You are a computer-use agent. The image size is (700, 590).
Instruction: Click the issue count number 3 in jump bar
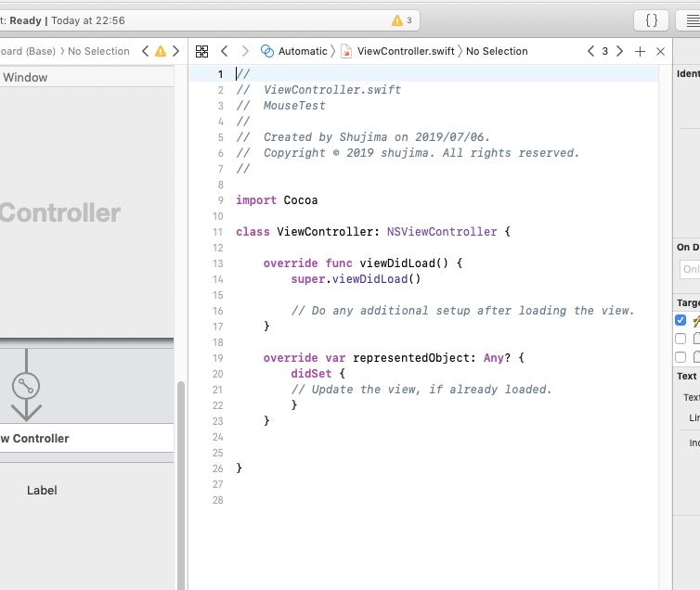605,51
